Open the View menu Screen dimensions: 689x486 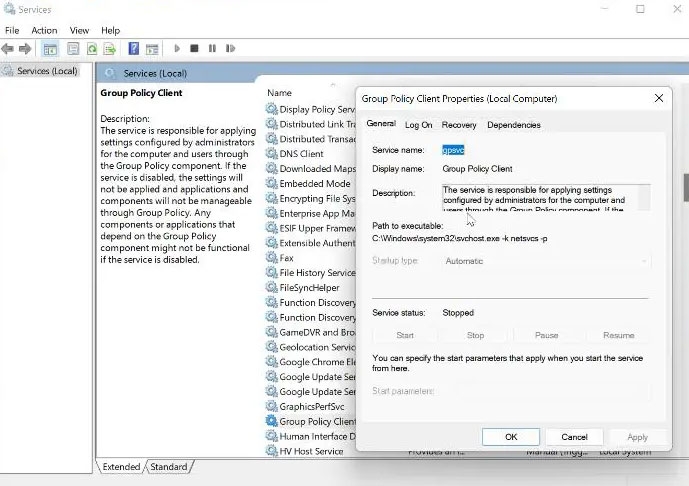point(79,30)
